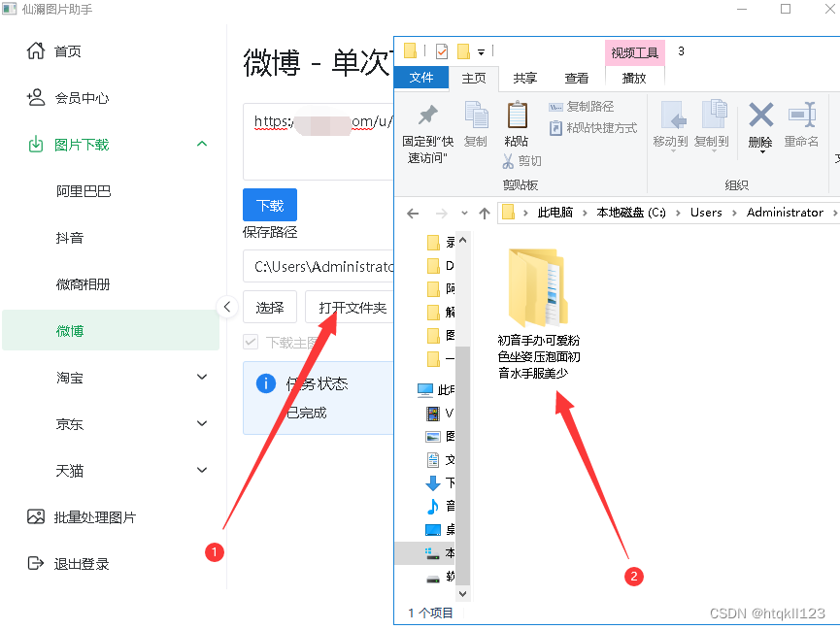Click Administrator breadcrumb
This screenshot has height=630, width=840.
[785, 213]
